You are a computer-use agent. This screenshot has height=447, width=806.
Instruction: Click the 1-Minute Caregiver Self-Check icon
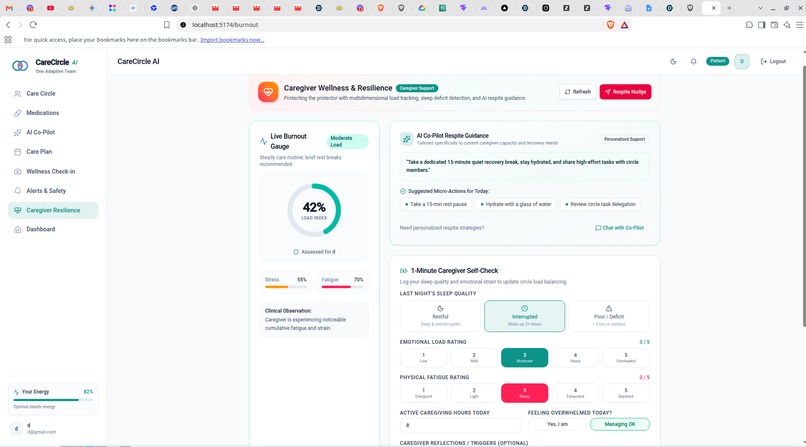(x=404, y=271)
